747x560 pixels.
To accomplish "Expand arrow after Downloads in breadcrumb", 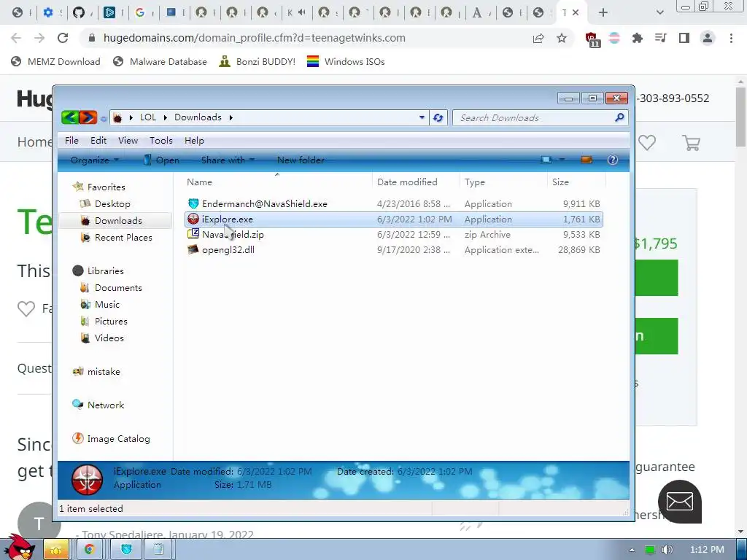I will point(231,117).
